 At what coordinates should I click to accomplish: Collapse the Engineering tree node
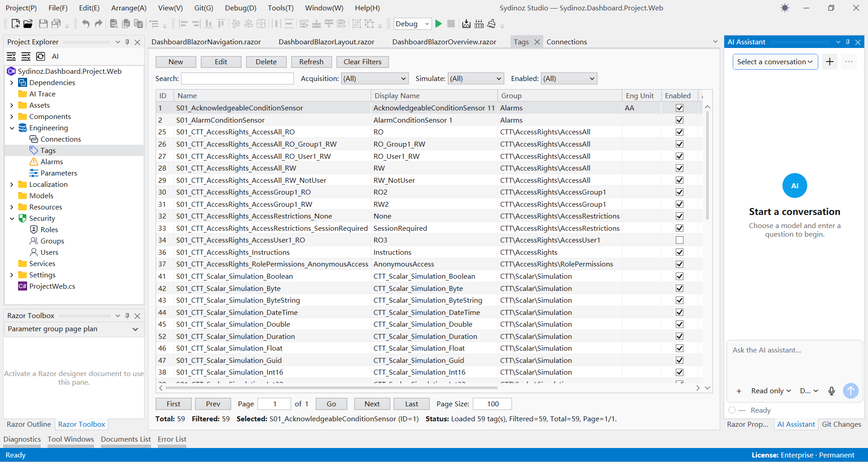click(12, 128)
